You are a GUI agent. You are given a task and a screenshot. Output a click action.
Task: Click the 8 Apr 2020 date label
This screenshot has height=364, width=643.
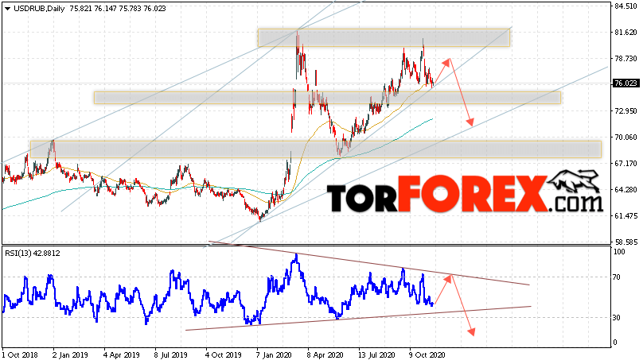tap(325, 355)
